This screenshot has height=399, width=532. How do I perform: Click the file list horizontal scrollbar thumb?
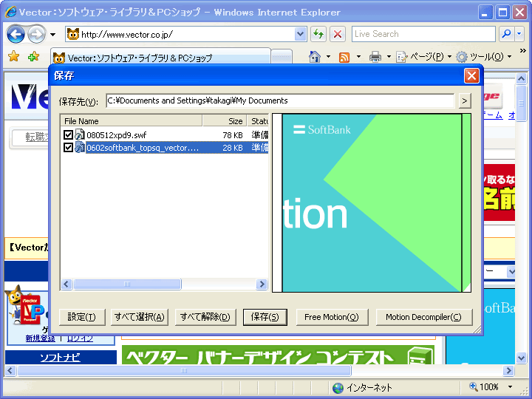(x=127, y=284)
